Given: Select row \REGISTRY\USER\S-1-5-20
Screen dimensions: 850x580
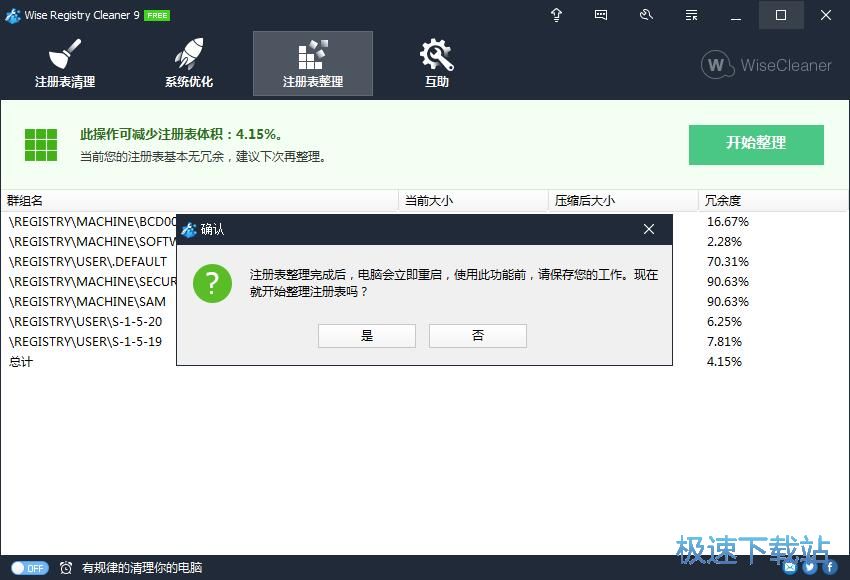Looking at the screenshot, I should 86,322.
